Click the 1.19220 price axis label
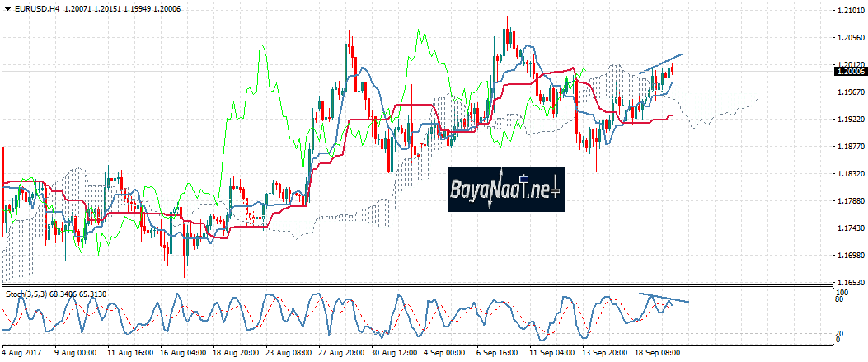Screen dimensions: 868x362 click(850, 120)
